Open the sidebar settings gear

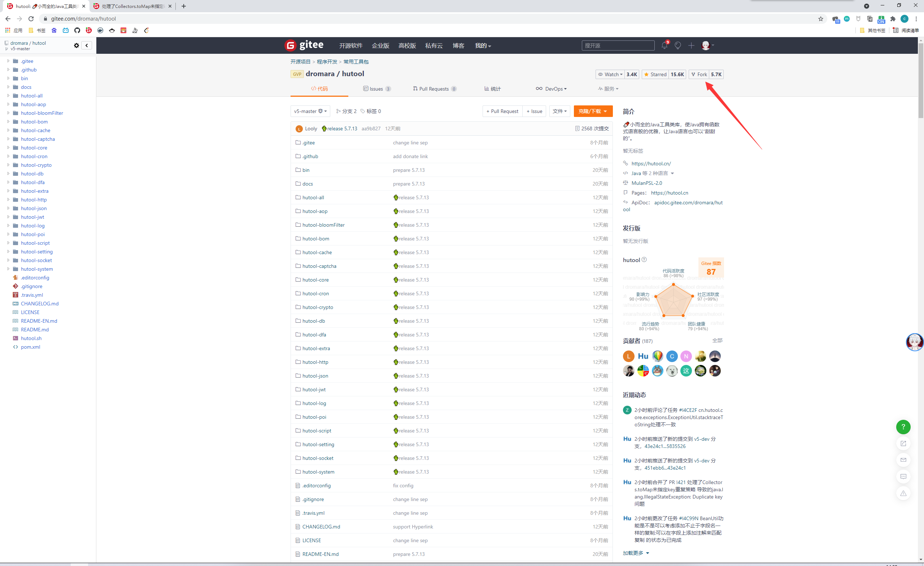[77, 45]
